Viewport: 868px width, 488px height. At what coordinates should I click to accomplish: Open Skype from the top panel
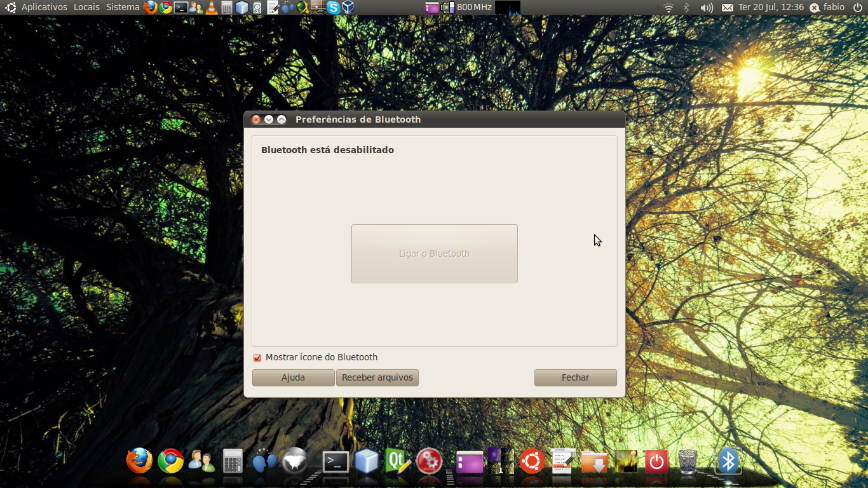tap(333, 8)
